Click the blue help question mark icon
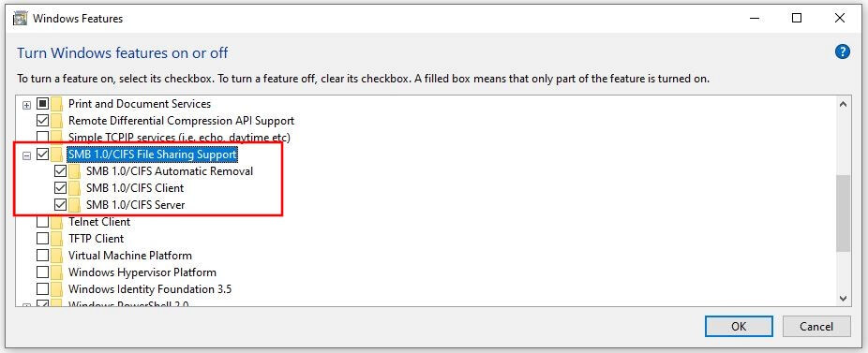Image resolution: width=868 pixels, height=353 pixels. tap(842, 52)
